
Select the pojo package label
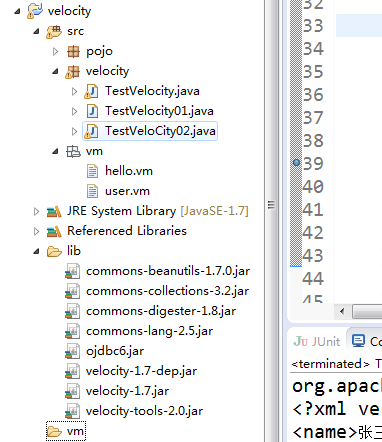click(99, 52)
